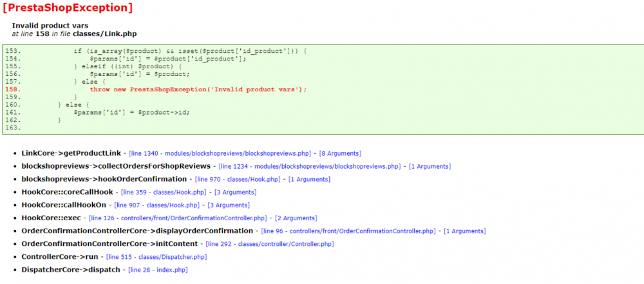
Task: Click code line 156 $params['id'] = $product
Action: click(x=140, y=74)
